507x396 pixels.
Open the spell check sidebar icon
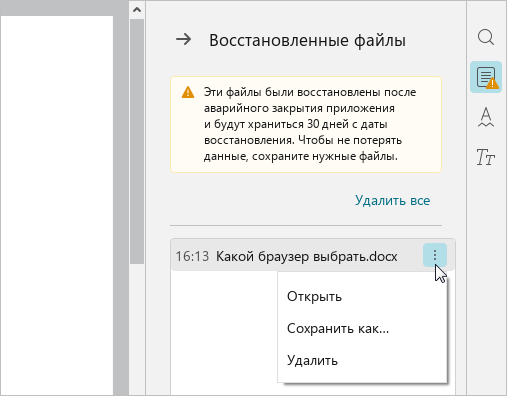[486, 117]
